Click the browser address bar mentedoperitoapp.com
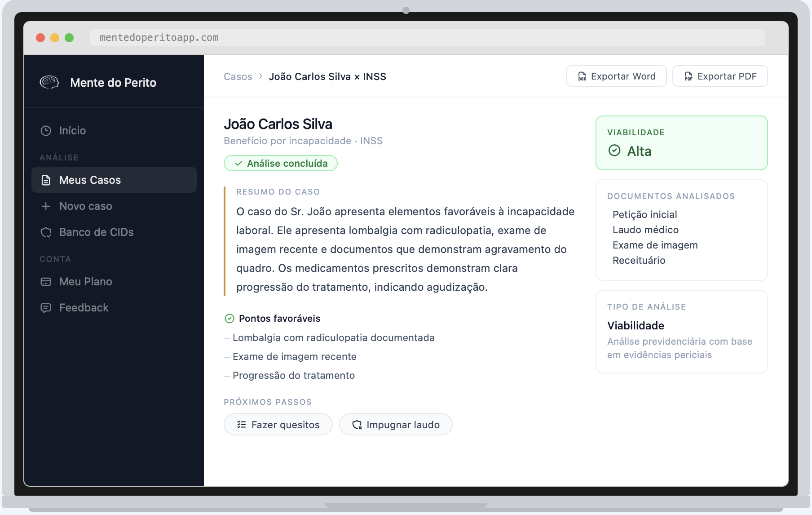The image size is (812, 515). [428, 38]
